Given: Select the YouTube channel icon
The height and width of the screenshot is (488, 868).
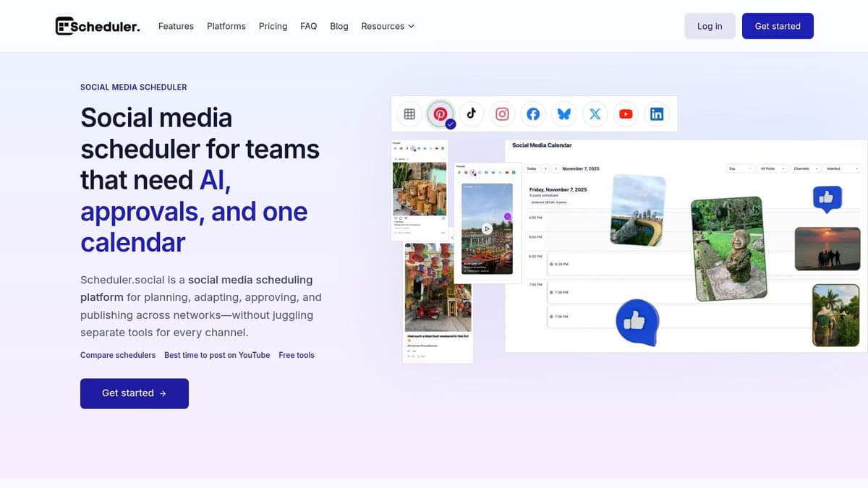Looking at the screenshot, I should pyautogui.click(x=626, y=114).
